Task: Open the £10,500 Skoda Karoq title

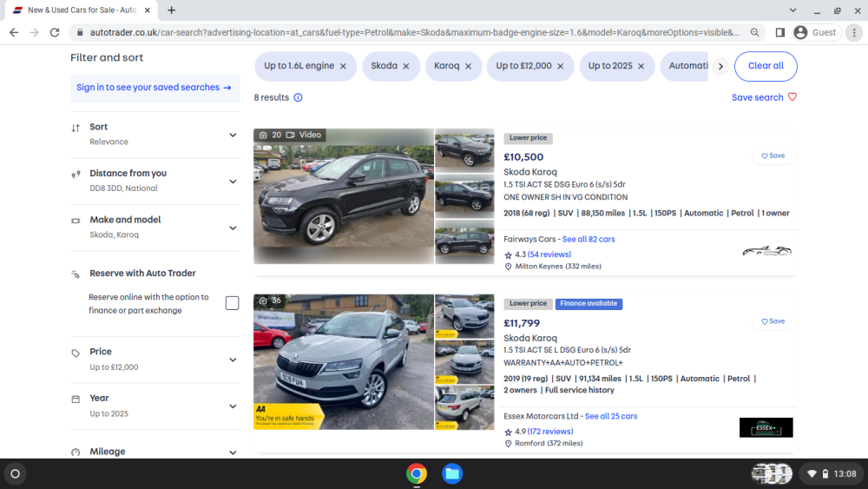Action: coord(530,172)
